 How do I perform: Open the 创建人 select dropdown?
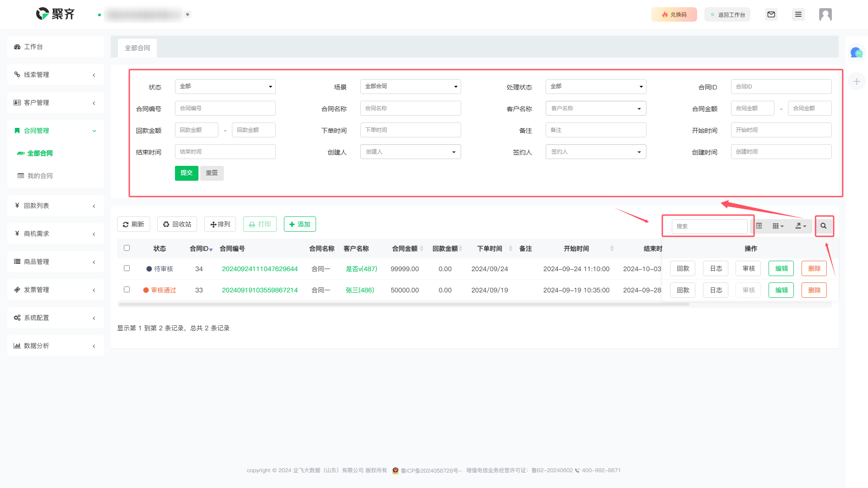(x=410, y=152)
